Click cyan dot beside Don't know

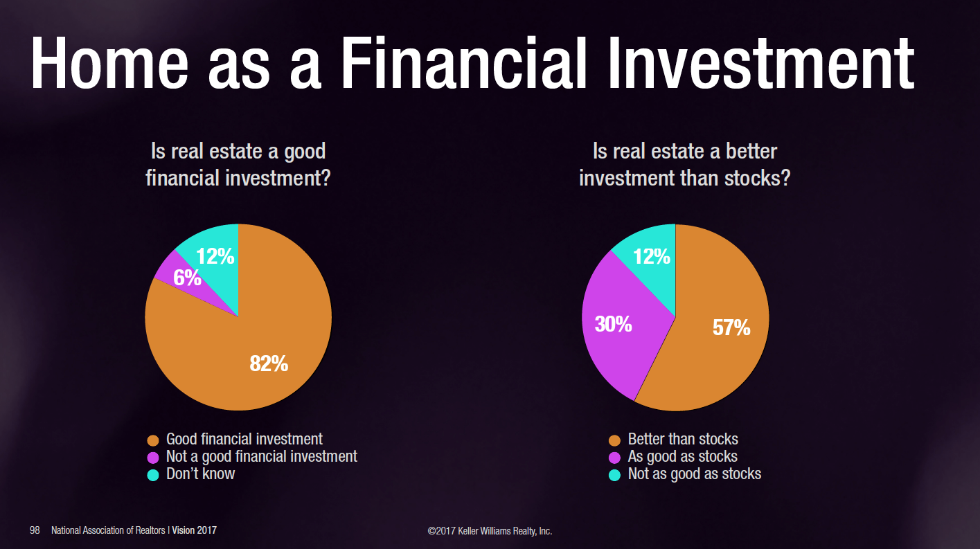[x=154, y=475]
